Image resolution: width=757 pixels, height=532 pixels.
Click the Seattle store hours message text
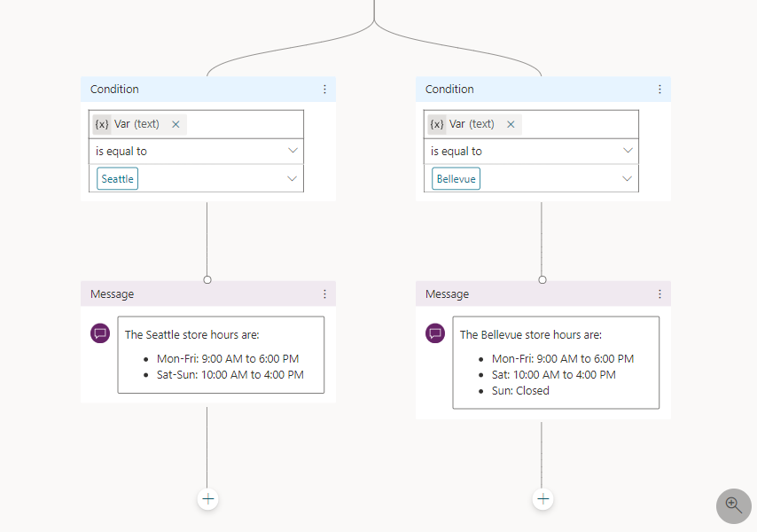tap(221, 355)
